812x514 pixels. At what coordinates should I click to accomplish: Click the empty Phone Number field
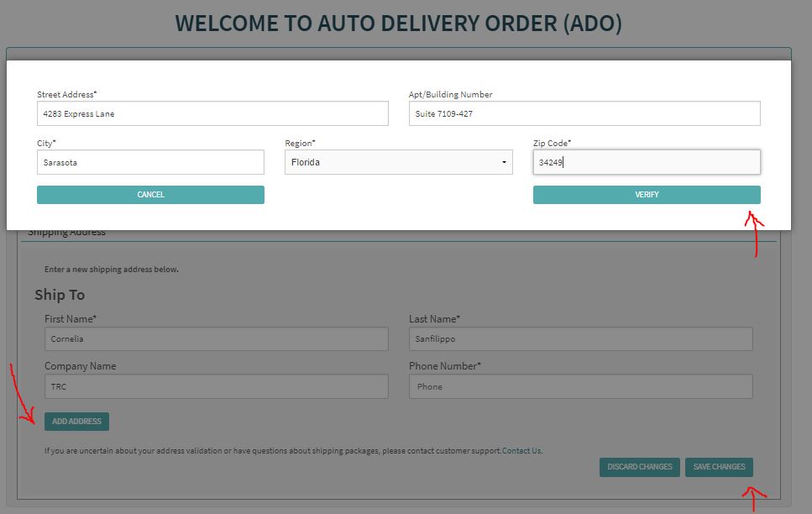tap(581, 386)
